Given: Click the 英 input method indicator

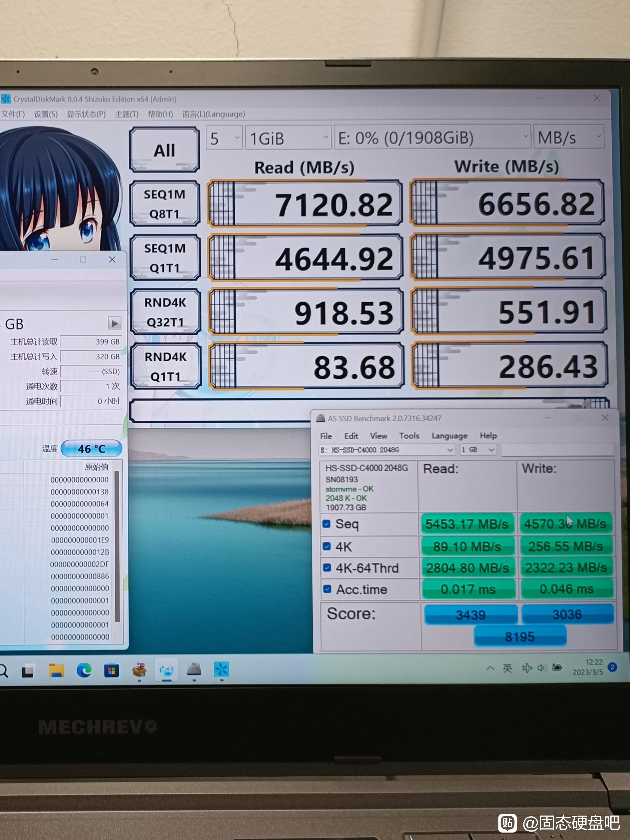Looking at the screenshot, I should pos(507,668).
